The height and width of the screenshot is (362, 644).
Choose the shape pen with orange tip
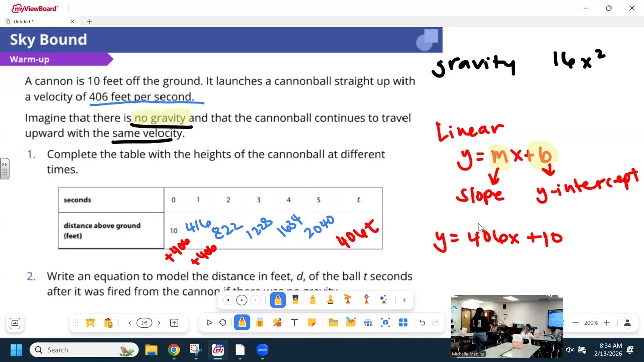[348, 300]
